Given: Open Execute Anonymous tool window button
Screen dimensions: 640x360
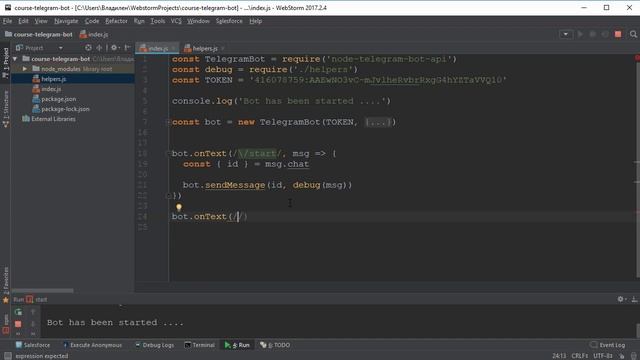Looking at the screenshot, I should point(92,345).
